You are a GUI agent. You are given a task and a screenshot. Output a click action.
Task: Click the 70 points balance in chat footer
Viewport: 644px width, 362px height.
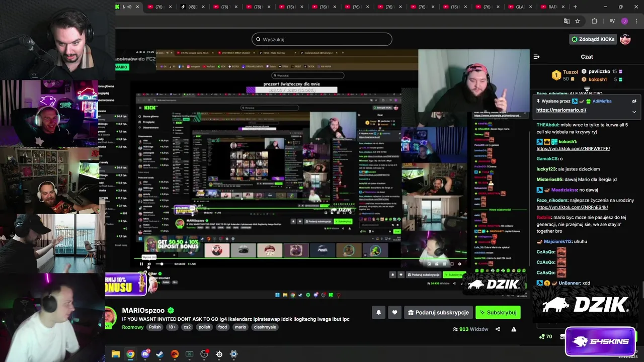pyautogui.click(x=546, y=336)
